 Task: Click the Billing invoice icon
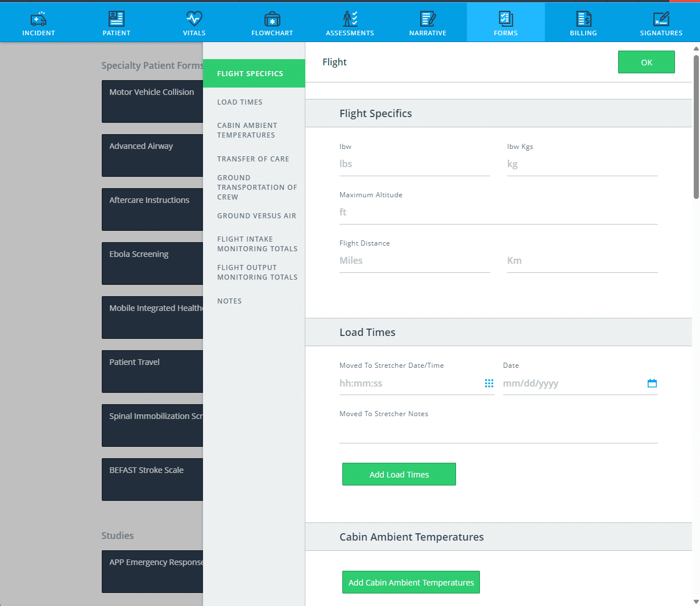tap(583, 19)
